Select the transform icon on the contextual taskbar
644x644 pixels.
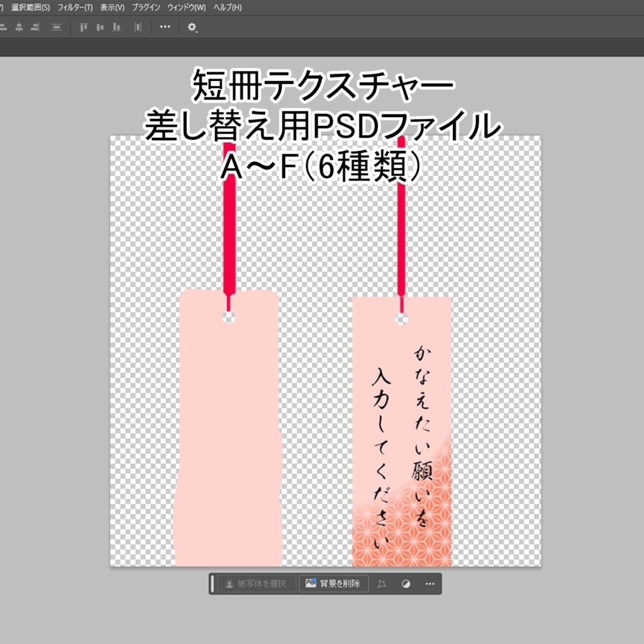pyautogui.click(x=384, y=584)
